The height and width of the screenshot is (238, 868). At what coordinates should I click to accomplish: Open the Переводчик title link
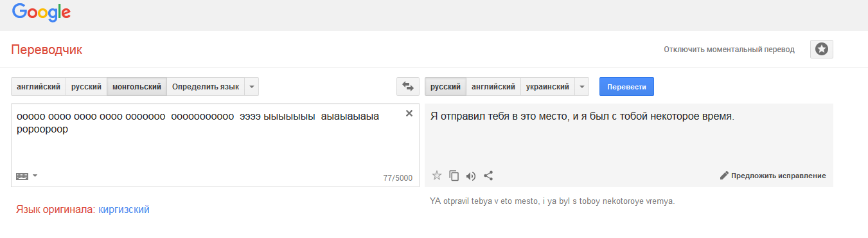pyautogui.click(x=46, y=50)
